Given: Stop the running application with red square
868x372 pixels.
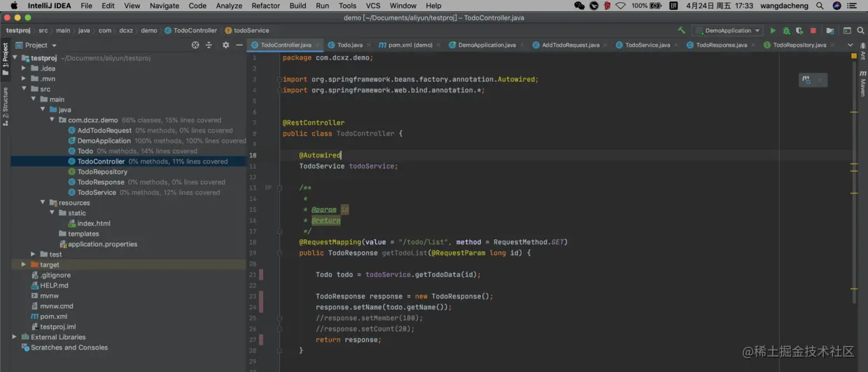Looking at the screenshot, I should coord(813,31).
